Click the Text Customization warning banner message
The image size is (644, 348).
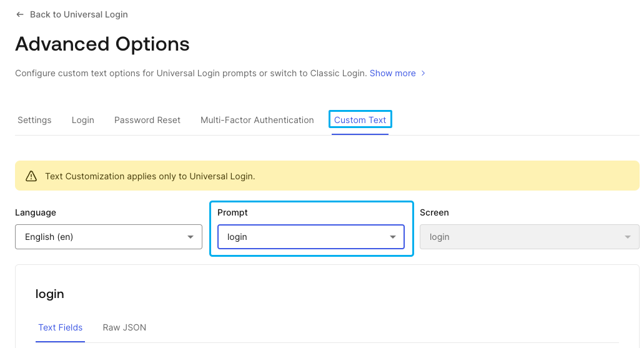click(x=150, y=176)
